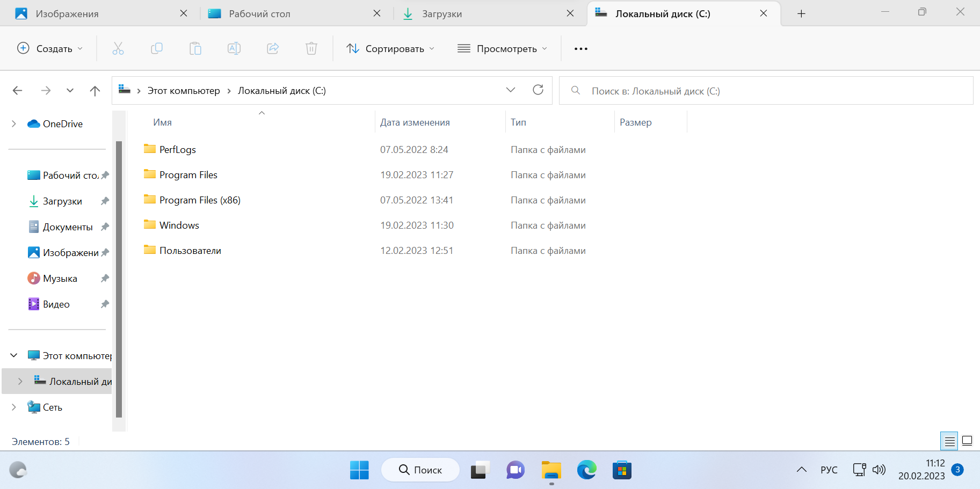
Task: Select the Program Files (x86) folder icon
Action: click(150, 199)
